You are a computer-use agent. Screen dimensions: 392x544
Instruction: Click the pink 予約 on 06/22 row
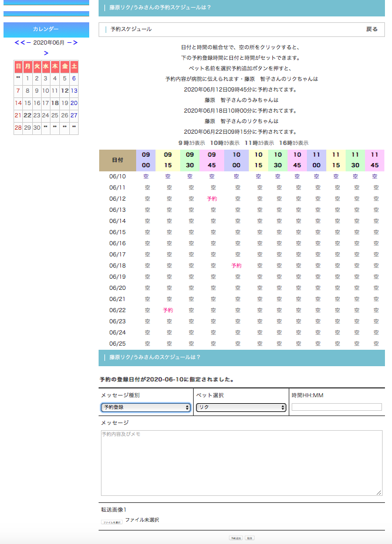point(168,310)
